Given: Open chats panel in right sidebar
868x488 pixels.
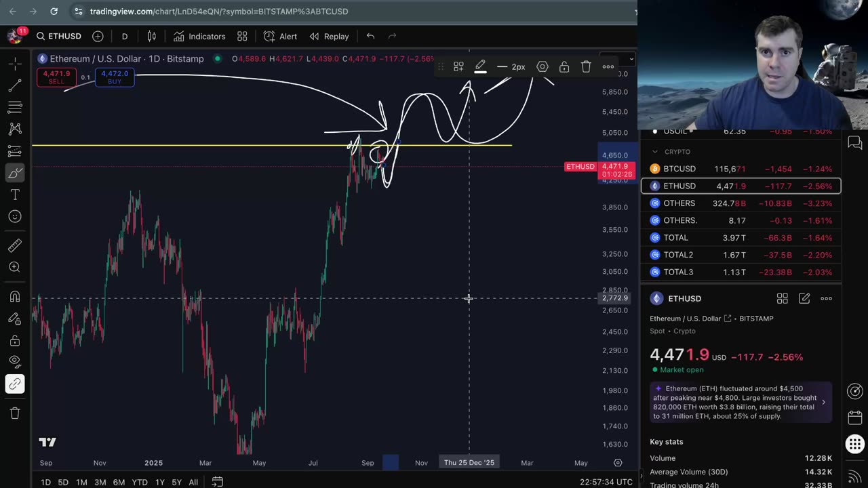Looking at the screenshot, I should click(855, 143).
